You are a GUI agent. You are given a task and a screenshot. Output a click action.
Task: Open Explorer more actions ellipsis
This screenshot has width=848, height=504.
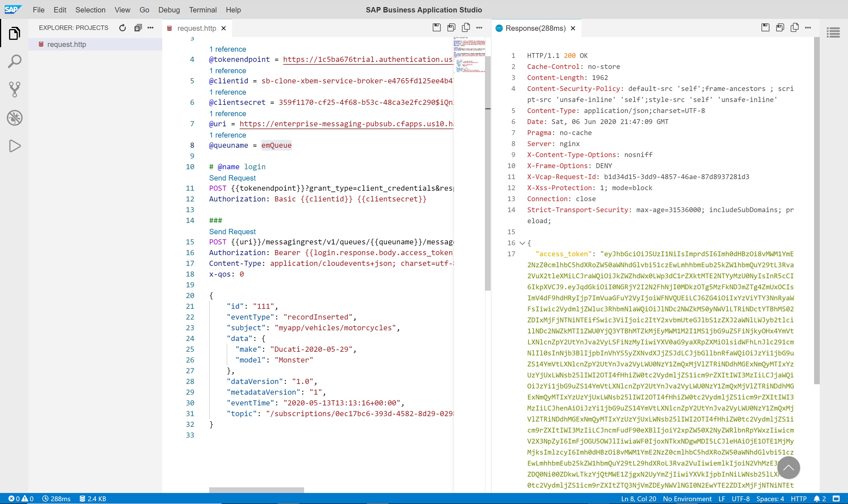[150, 28]
